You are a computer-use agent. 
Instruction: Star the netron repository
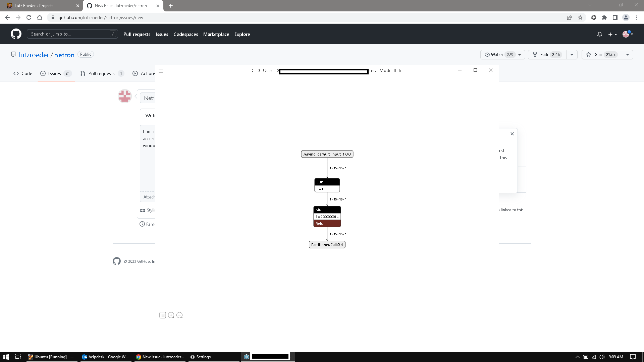pyautogui.click(x=600, y=54)
